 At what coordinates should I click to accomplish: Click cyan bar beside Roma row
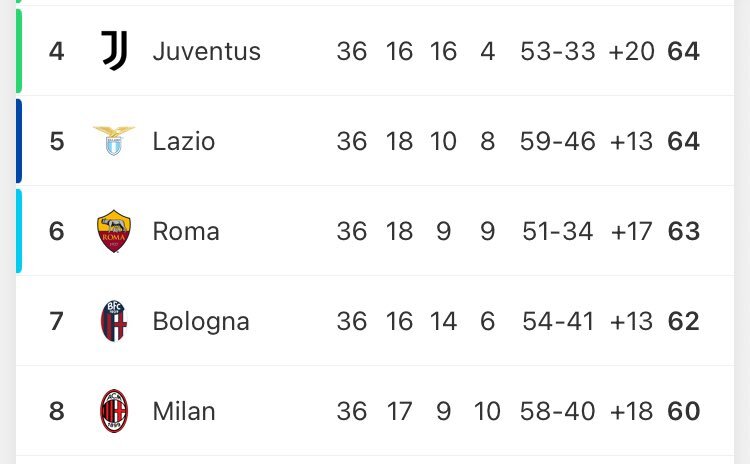coord(19,231)
